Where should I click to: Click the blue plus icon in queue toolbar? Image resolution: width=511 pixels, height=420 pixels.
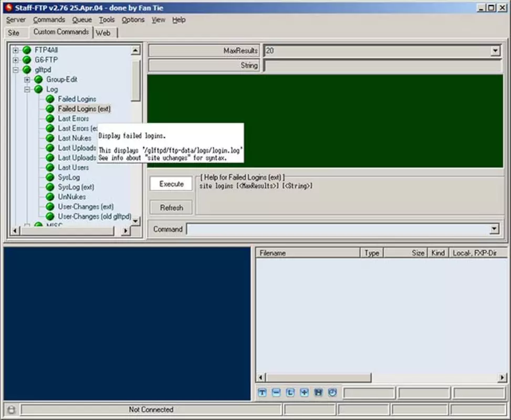[304, 392]
